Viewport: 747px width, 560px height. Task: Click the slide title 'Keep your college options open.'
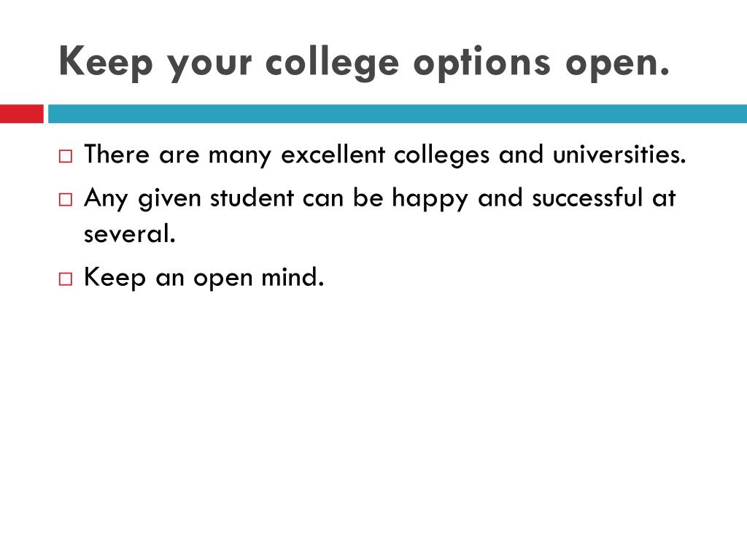tap(364, 63)
